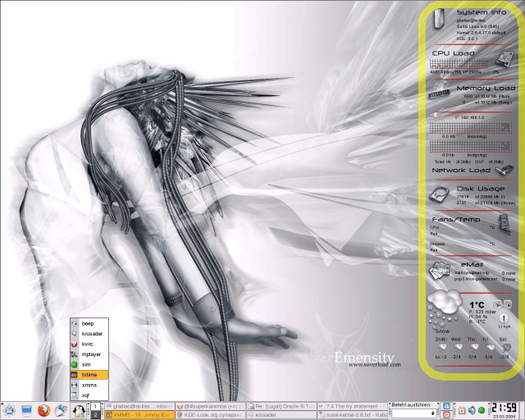The image size is (525, 420).
Task: Click the xmms entry icon
Action: 75,386
